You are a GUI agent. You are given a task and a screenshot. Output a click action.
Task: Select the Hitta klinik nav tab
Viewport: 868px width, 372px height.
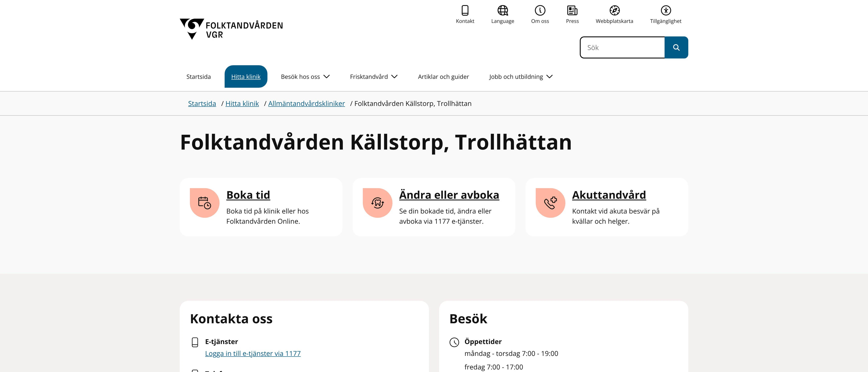click(246, 76)
